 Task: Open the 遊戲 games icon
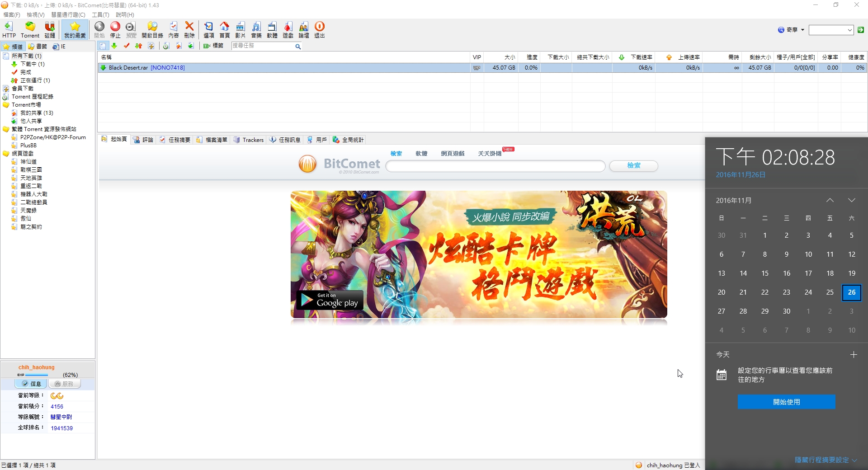[288, 30]
